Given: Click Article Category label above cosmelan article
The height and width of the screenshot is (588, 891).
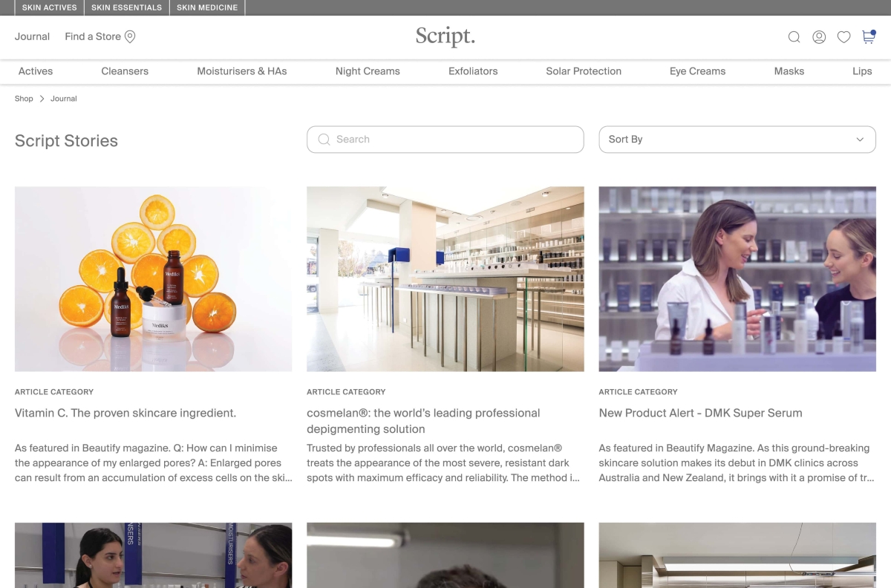Looking at the screenshot, I should (x=346, y=392).
